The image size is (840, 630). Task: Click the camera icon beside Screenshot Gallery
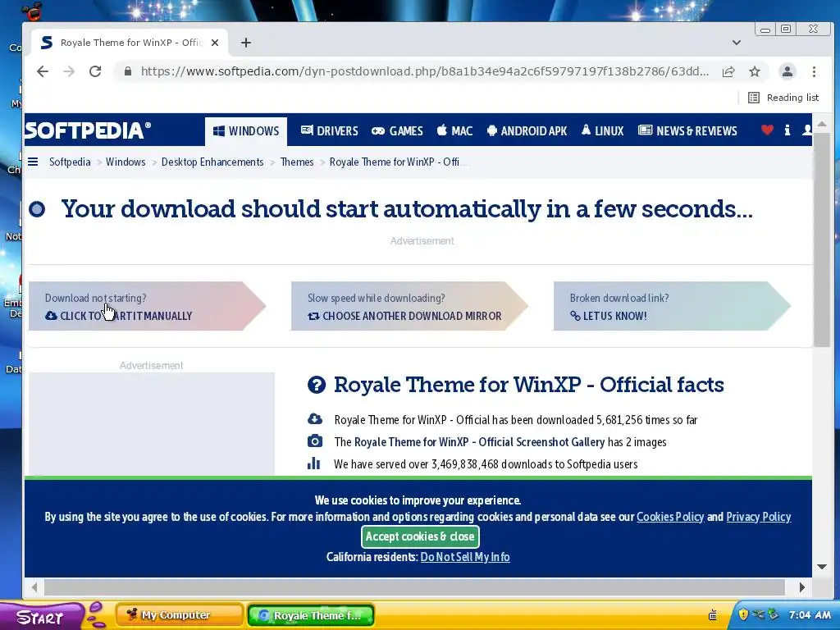tap(314, 441)
